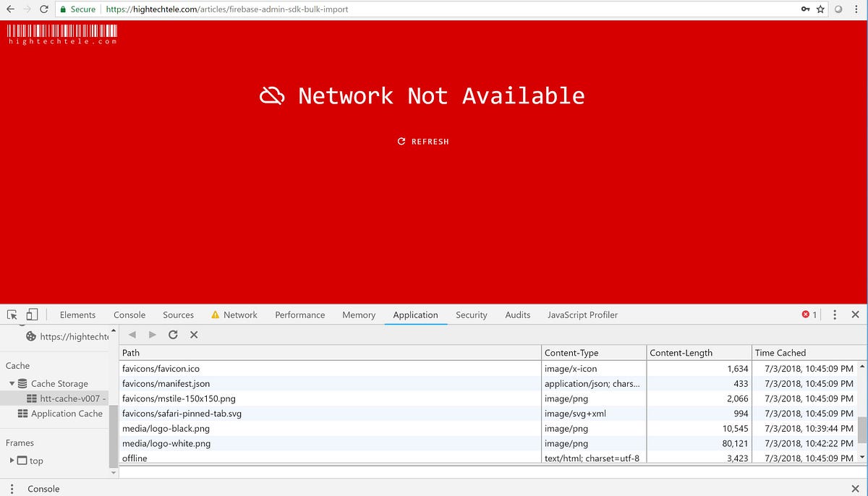This screenshot has width=868, height=496.
Task: Toggle the device toolbar
Action: (x=31, y=314)
